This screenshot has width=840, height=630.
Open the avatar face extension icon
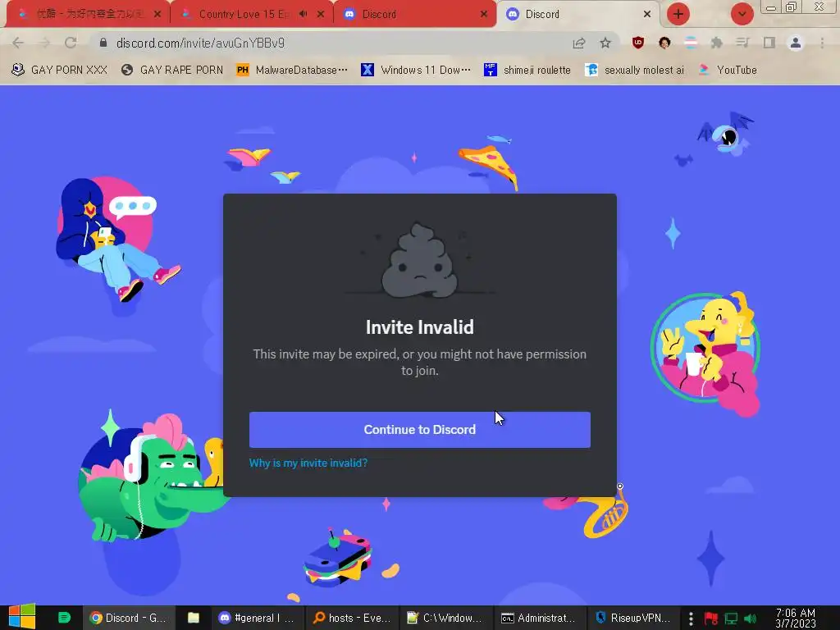click(664, 43)
